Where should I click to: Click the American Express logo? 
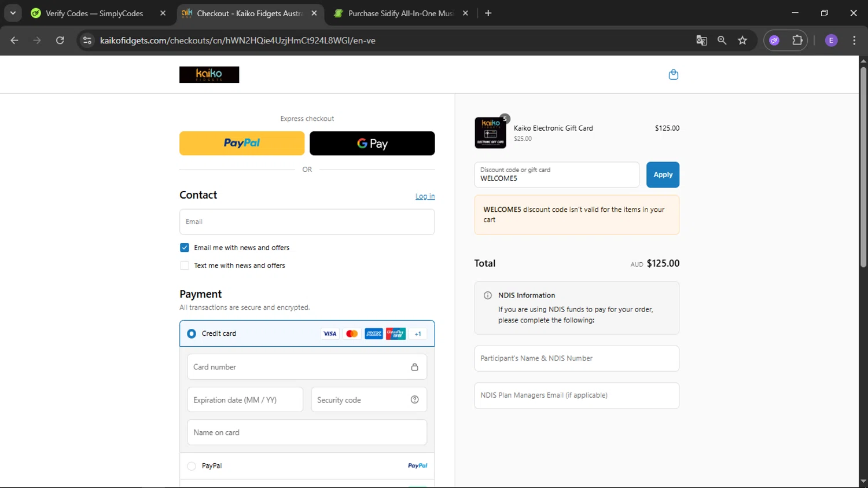pos(374,333)
